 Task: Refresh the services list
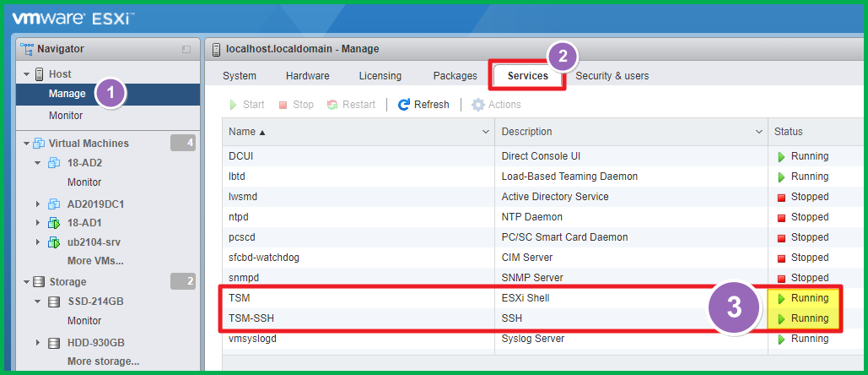pyautogui.click(x=423, y=105)
